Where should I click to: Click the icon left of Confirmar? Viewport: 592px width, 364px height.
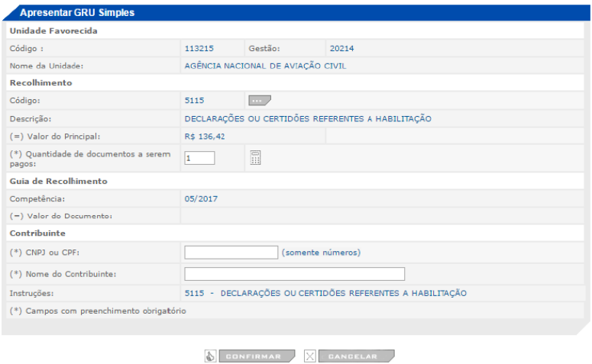(x=210, y=356)
